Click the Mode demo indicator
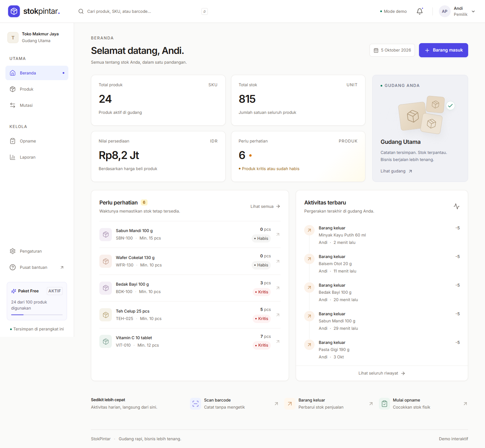The image size is (485, 448). coord(393,11)
